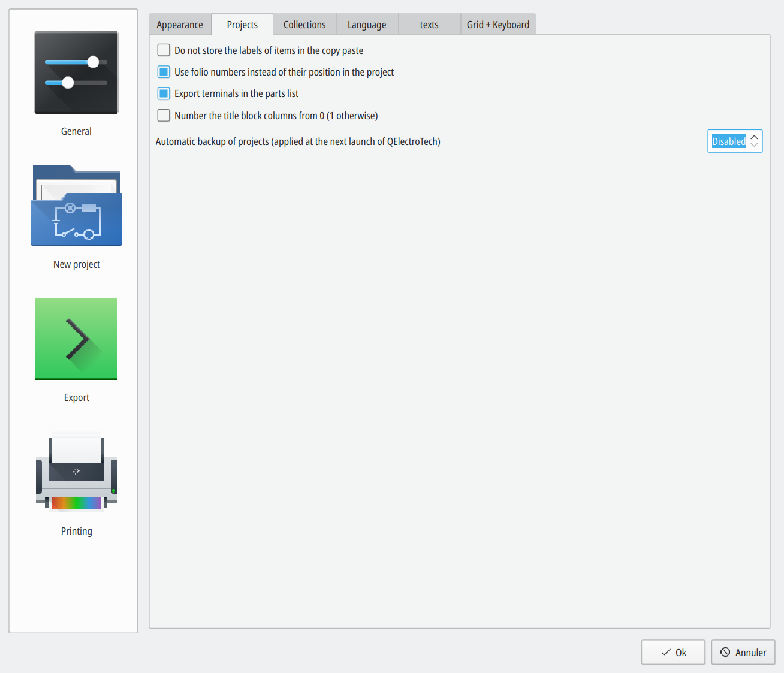Go to the Grid + Keyboard tab
784x673 pixels.
pyautogui.click(x=498, y=25)
